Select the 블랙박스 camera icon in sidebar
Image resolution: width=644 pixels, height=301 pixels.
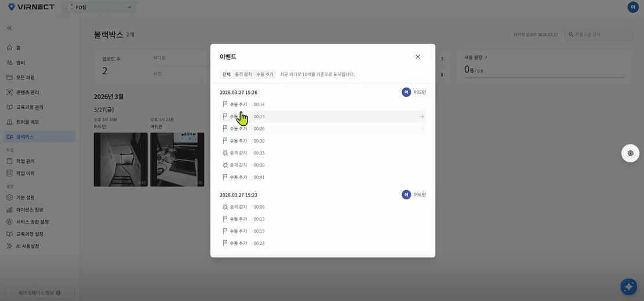coord(9,136)
